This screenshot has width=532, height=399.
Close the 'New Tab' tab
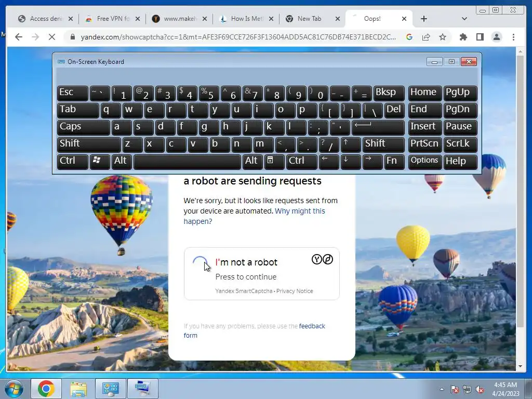[x=337, y=19]
